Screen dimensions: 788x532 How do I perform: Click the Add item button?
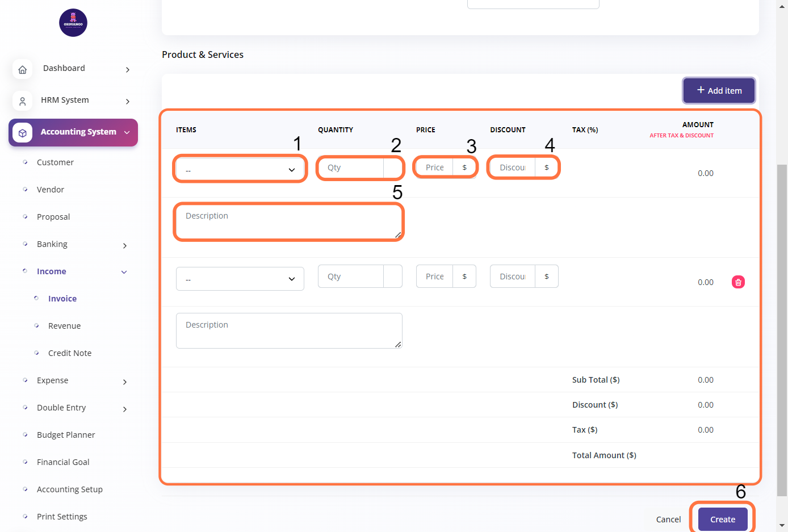point(719,91)
